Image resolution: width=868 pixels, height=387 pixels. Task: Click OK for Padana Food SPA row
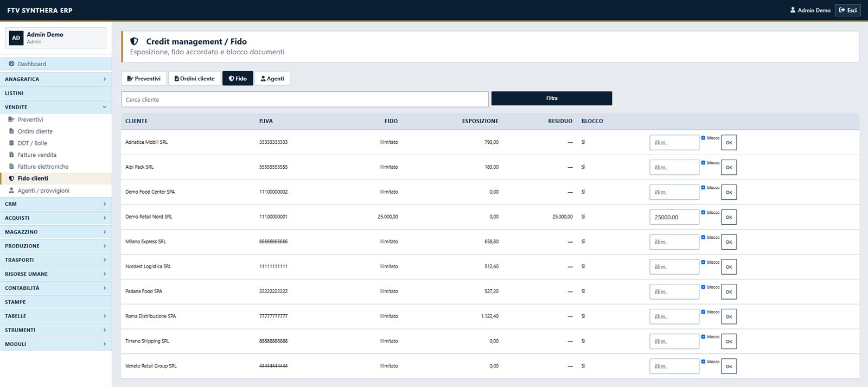pyautogui.click(x=729, y=292)
